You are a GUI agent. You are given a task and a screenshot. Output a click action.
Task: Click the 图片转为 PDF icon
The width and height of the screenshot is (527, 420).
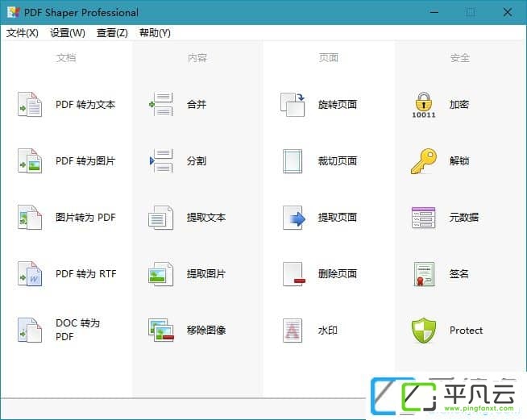coord(30,217)
